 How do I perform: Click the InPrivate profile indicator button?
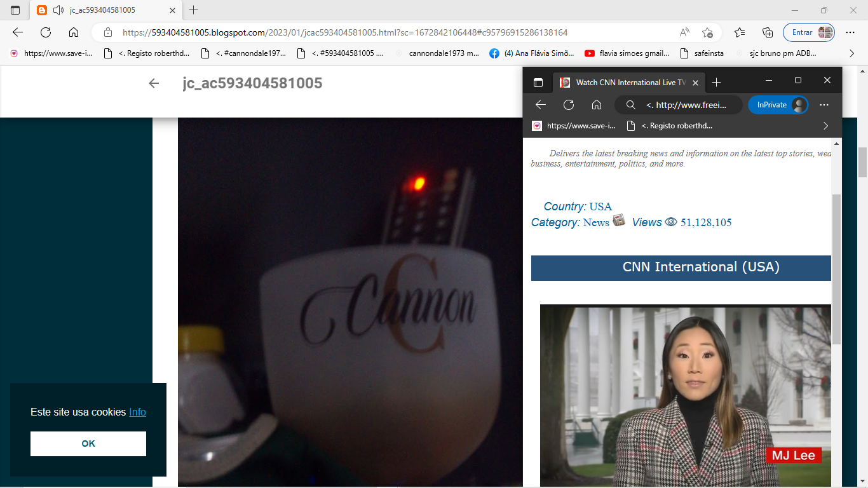tap(778, 105)
